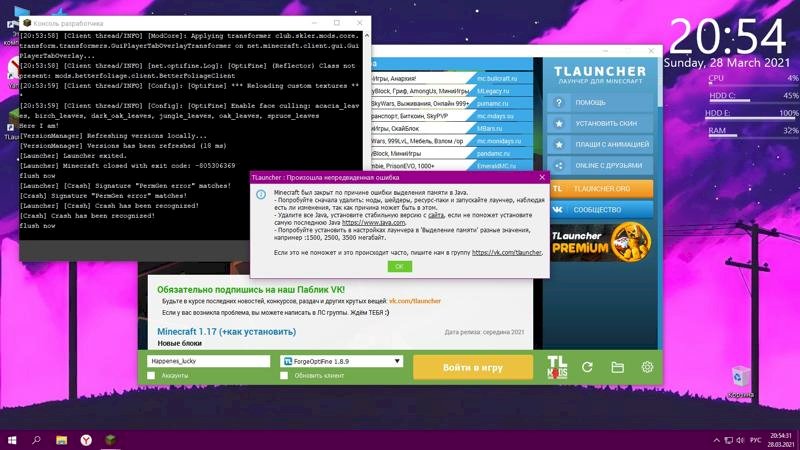Click the Happenes_lucky username field
Screen dimensions: 800x450
pyautogui.click(x=208, y=361)
